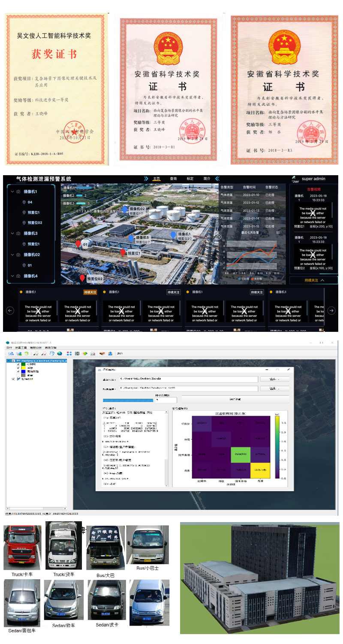The height and width of the screenshot is (644, 343).
Task: Collapse the 摄像机3 tree node
Action: 12,234
